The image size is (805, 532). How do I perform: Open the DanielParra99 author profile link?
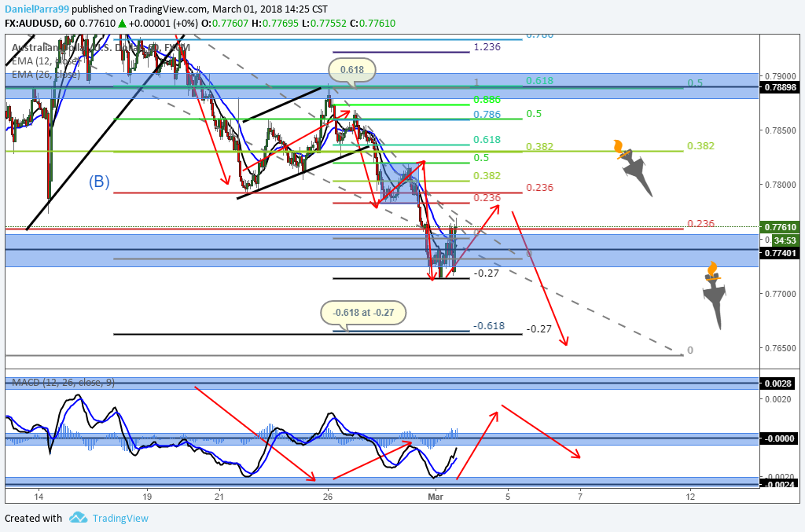coord(37,9)
